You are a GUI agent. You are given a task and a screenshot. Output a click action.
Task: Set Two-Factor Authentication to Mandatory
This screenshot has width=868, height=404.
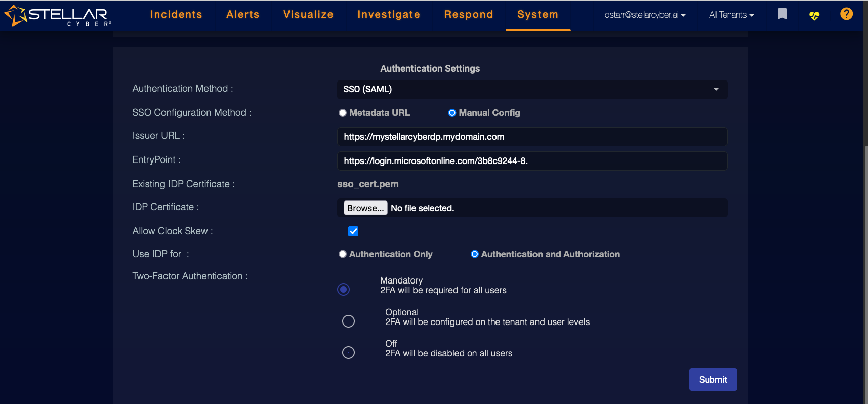point(344,289)
